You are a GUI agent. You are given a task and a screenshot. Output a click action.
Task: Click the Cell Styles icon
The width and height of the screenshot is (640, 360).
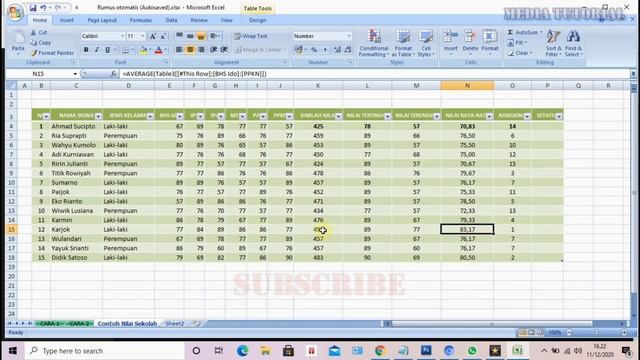click(426, 37)
